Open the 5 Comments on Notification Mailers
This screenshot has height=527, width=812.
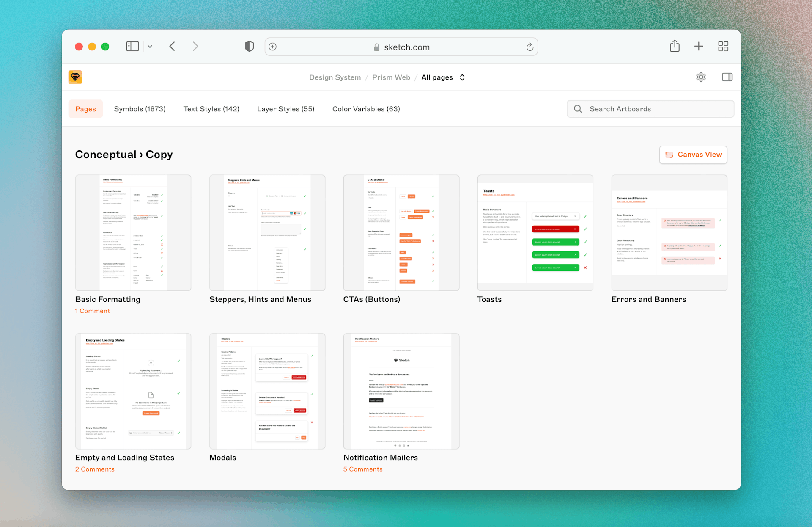(363, 469)
